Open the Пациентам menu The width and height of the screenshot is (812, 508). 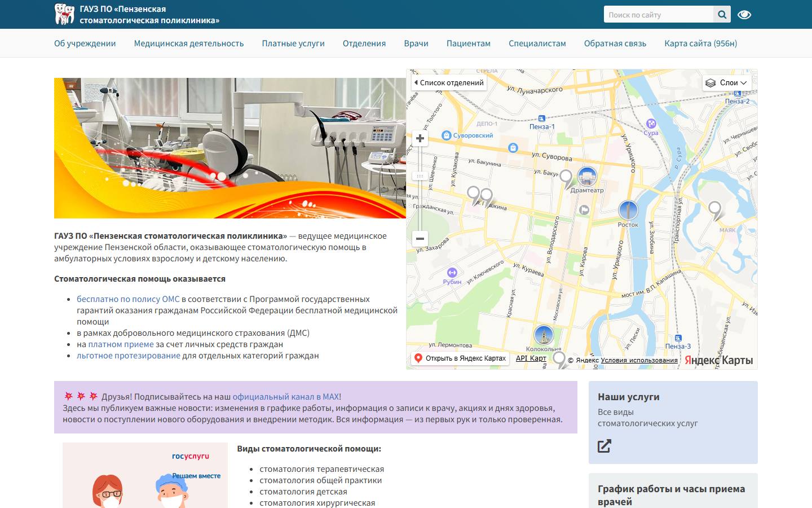tap(469, 43)
